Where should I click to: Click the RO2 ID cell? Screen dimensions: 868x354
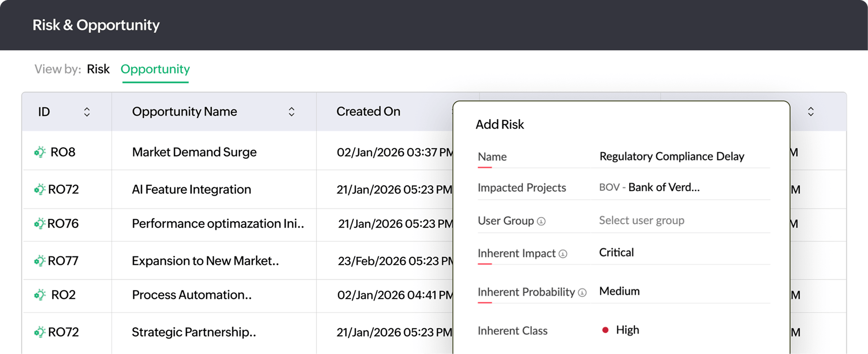[x=63, y=295]
